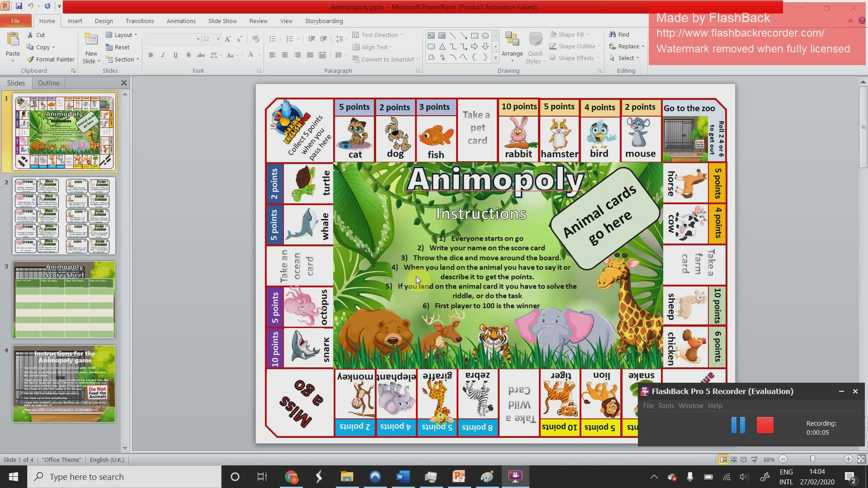Select the oval shape tool
The height and width of the screenshot is (488, 868).
point(485,35)
